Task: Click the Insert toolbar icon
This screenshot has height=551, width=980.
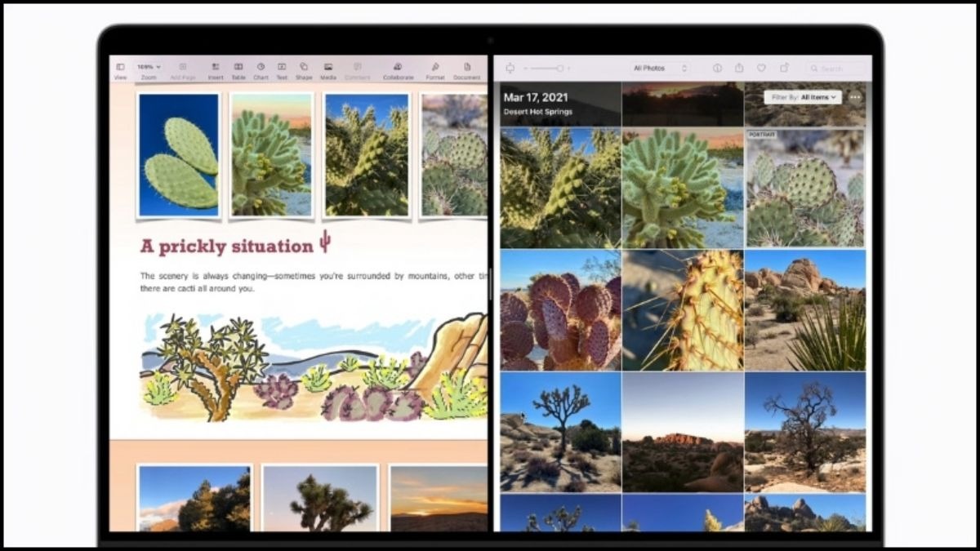Action: (x=216, y=68)
